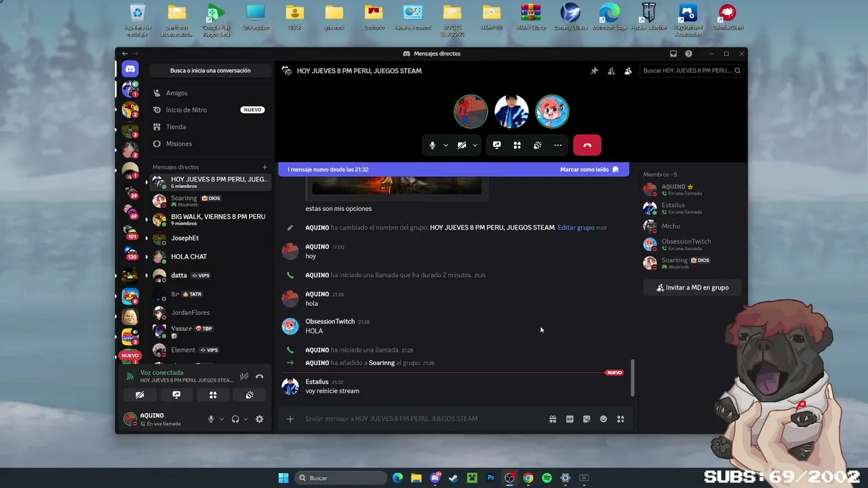This screenshot has width=868, height=488.
Task: Mute microphone in call controls under avatars
Action: 432,145
